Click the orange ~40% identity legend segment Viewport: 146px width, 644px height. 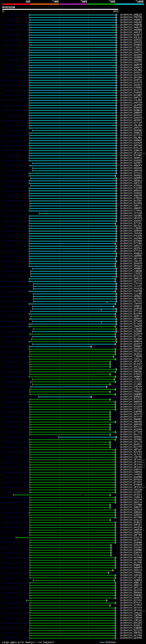click(x=45, y=4)
